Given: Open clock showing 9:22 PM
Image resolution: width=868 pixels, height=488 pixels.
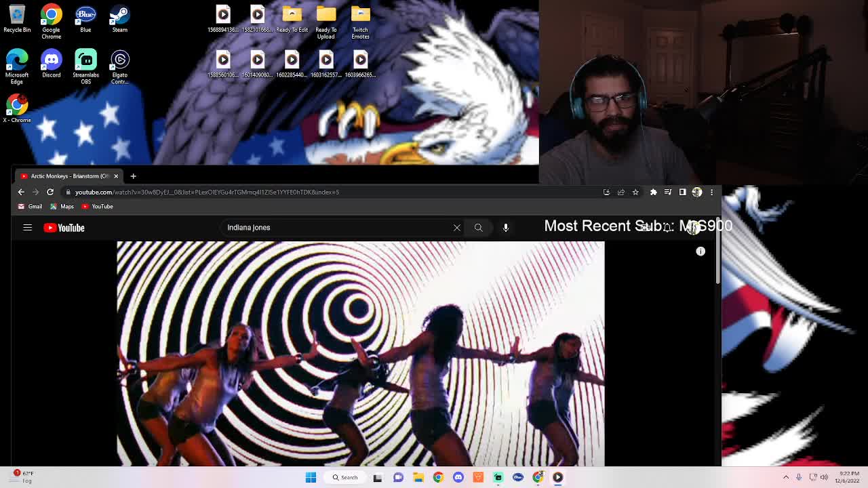Looking at the screenshot, I should 848,477.
